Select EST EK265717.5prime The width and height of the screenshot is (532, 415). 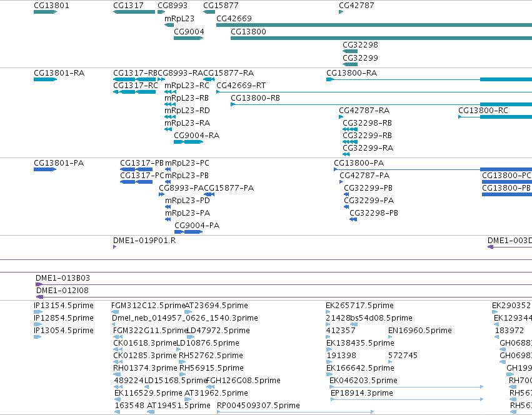coord(359,306)
